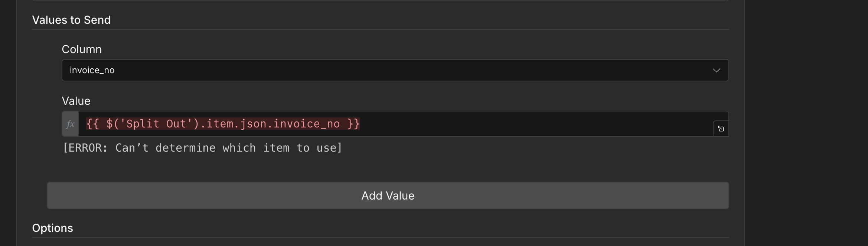Viewport: 868px width, 246px height.
Task: Expand the Column dropdown chevron
Action: [x=716, y=71]
